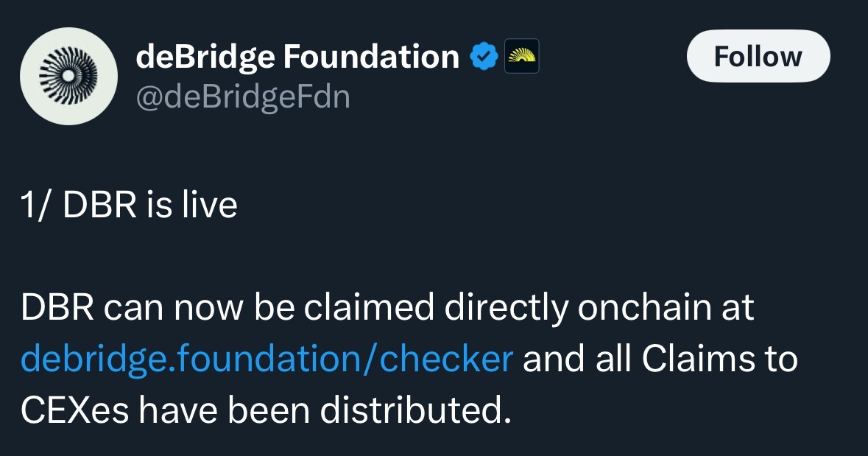Screen dimensions: 868x456
Task: Click the word "distributed." ending the tweet
Action: click(x=416, y=410)
